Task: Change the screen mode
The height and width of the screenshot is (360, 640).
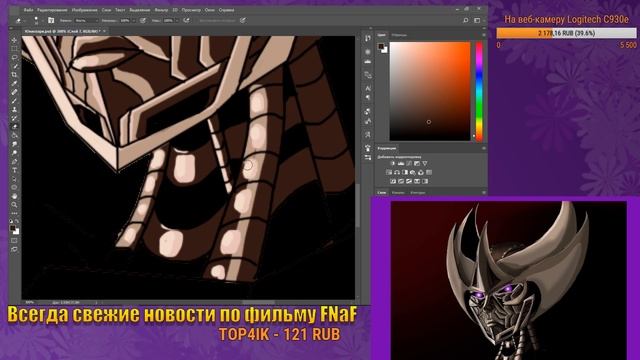Action: coord(14,249)
